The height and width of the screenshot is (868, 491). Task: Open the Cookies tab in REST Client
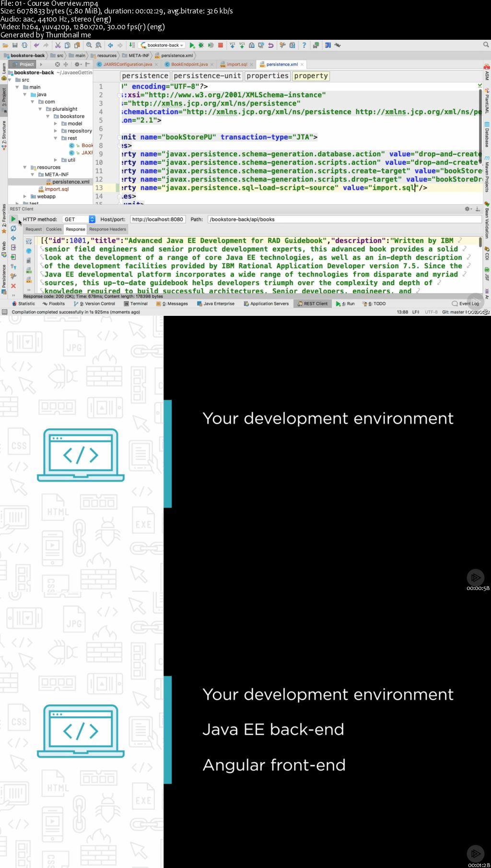coord(54,229)
